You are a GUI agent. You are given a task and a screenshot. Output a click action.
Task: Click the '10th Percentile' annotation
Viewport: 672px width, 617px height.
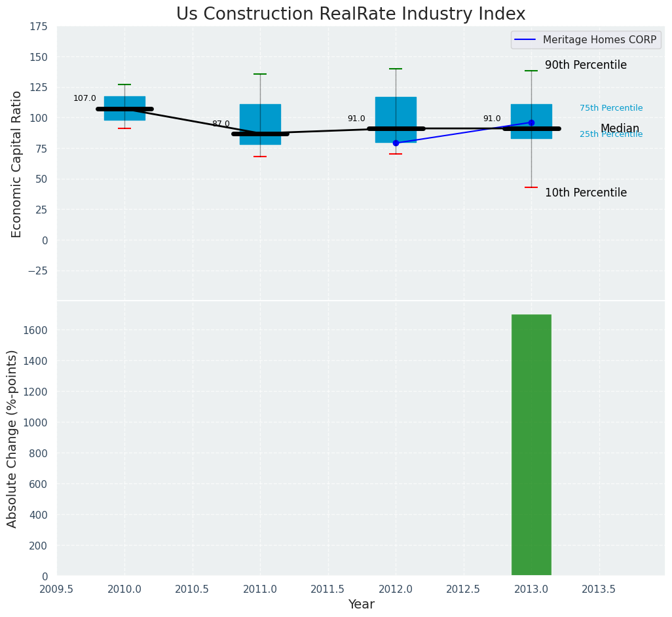click(x=586, y=193)
